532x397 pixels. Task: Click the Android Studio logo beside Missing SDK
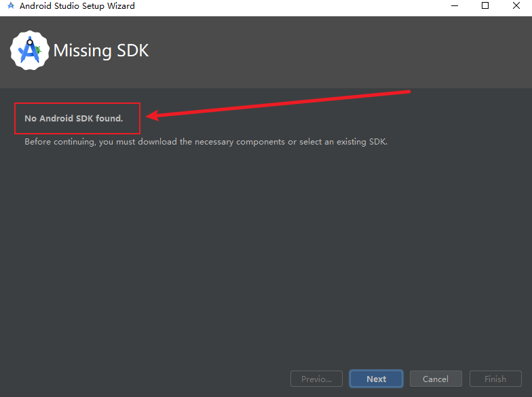[28, 50]
